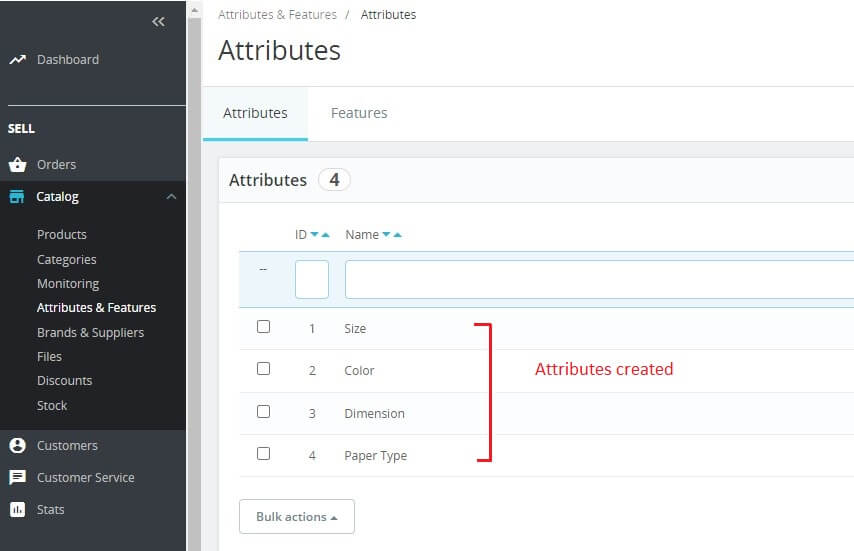
Task: Collapse the Catalog menu chevron
Action: click(x=172, y=197)
